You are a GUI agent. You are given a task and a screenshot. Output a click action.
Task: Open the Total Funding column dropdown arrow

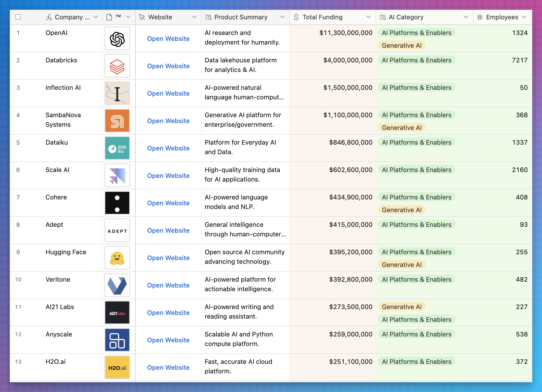point(369,17)
